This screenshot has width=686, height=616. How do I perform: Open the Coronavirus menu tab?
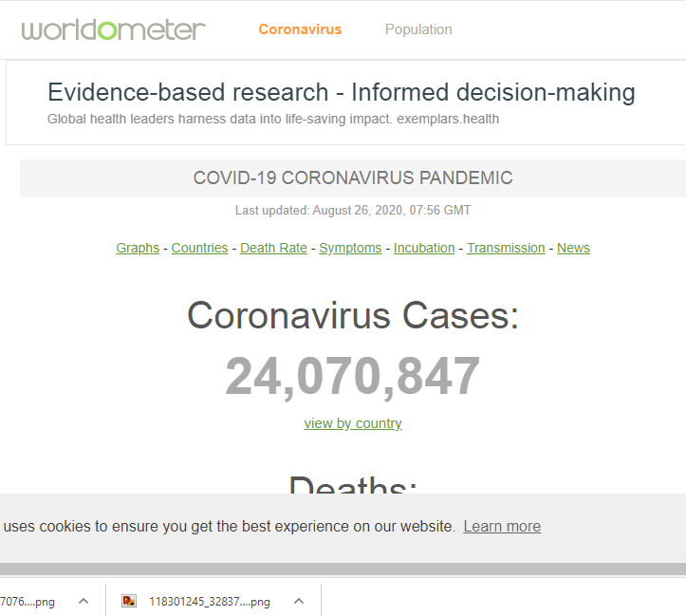click(x=300, y=29)
